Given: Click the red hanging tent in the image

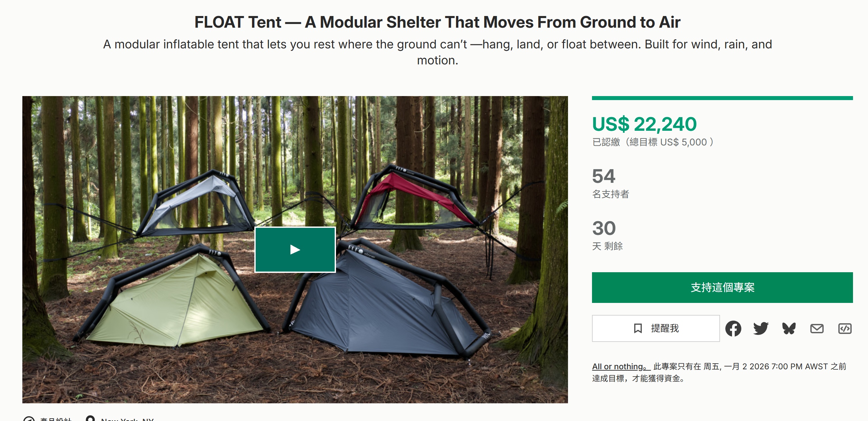Looking at the screenshot, I should (x=414, y=199).
